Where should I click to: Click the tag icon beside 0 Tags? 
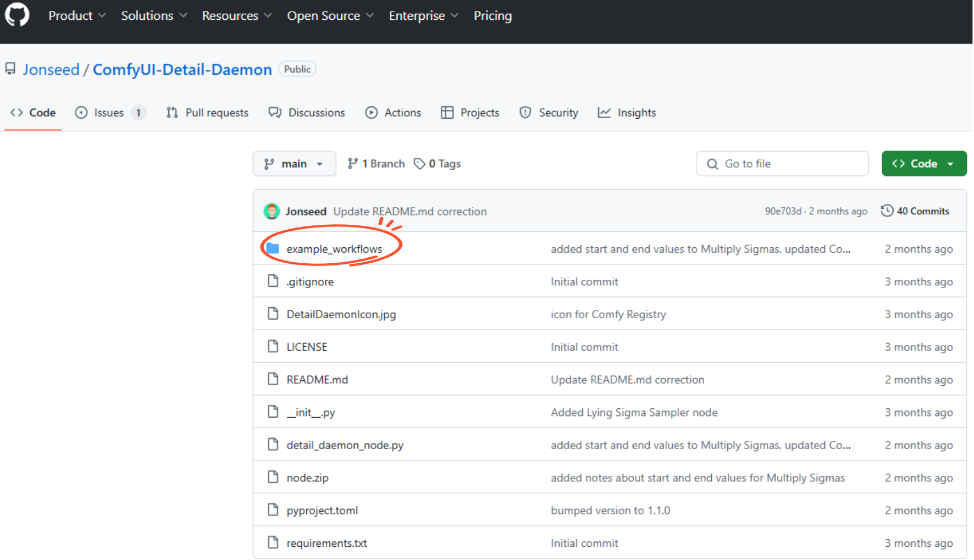[x=419, y=164]
